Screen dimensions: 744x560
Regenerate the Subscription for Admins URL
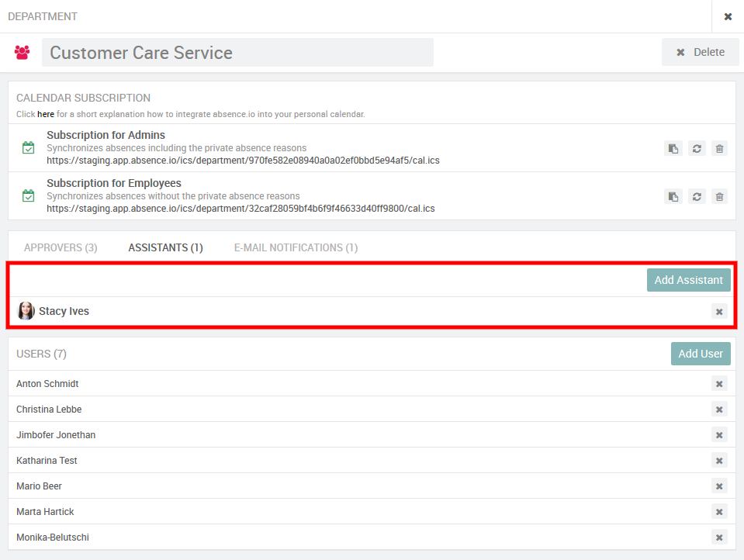[x=697, y=149]
